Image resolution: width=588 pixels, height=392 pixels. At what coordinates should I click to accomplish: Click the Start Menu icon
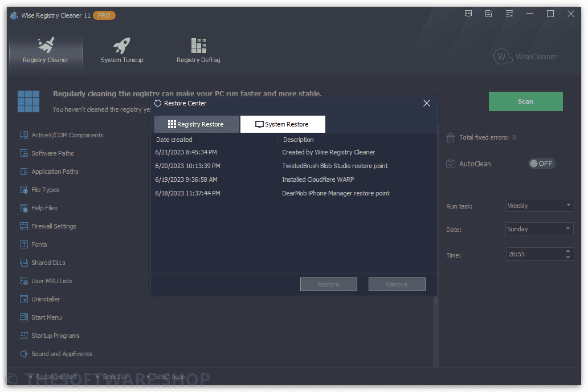[23, 317]
